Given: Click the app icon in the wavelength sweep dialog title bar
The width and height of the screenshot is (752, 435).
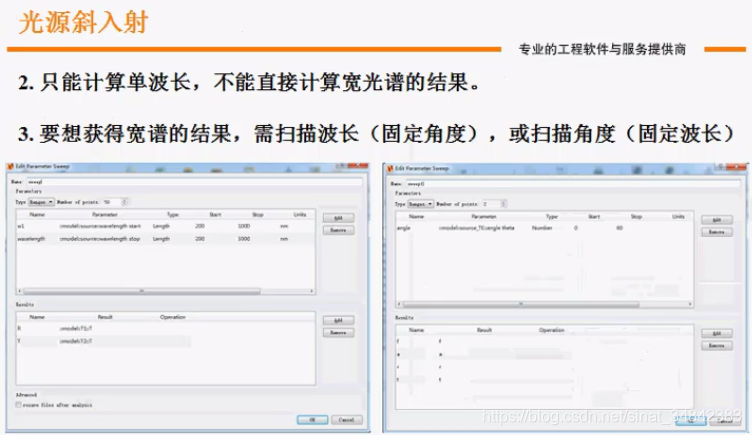Looking at the screenshot, I should click(x=10, y=166).
